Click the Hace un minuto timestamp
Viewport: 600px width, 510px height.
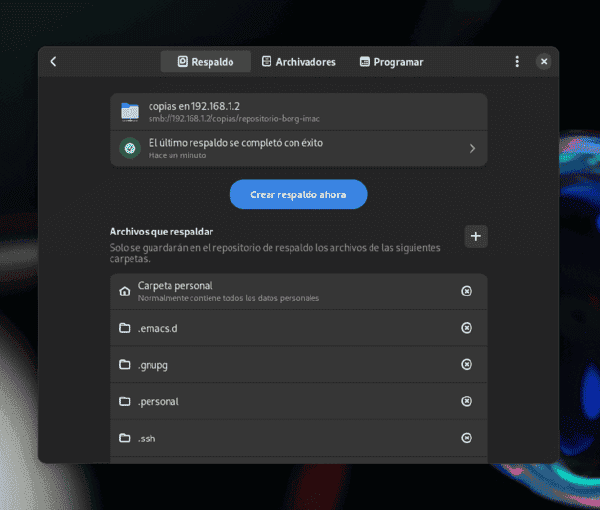coord(177,155)
